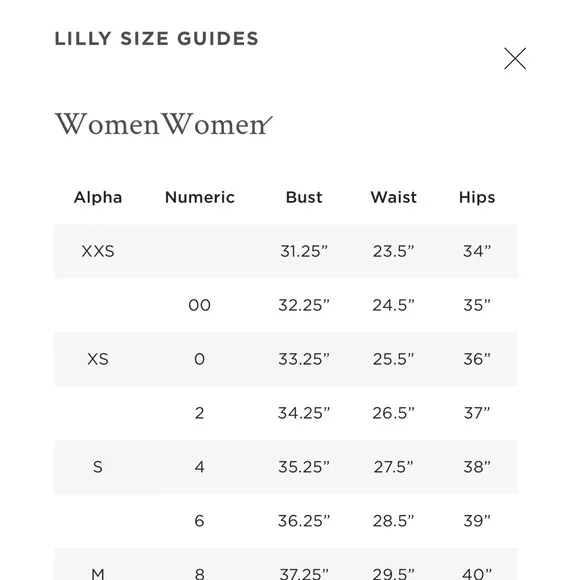This screenshot has width=580, height=580.
Task: Select the Numeric column header
Action: [x=200, y=197]
